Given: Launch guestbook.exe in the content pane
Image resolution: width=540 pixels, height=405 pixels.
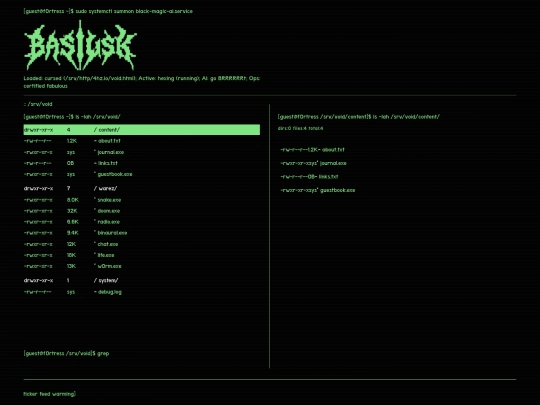Looking at the screenshot, I should (x=318, y=190).
